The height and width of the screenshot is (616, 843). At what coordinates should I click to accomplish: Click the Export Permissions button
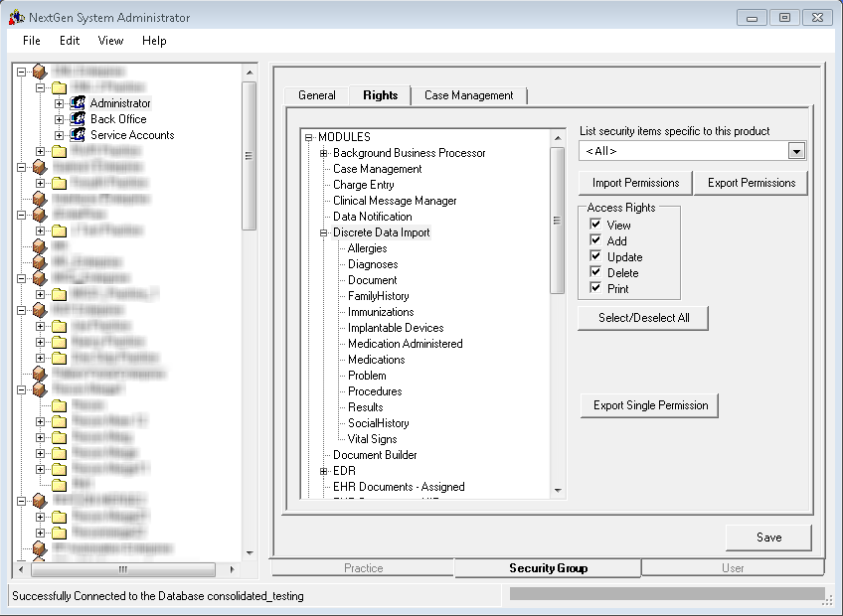pos(752,183)
